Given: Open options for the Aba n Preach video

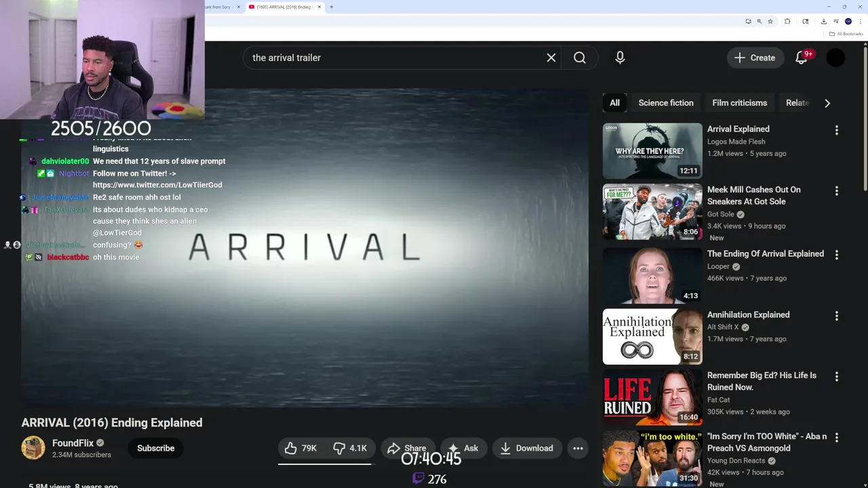Looking at the screenshot, I should 836,438.
